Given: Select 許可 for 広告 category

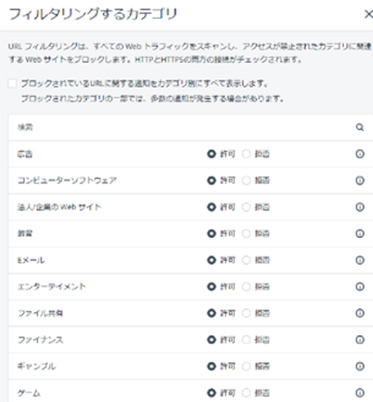Looking at the screenshot, I should (x=211, y=154).
